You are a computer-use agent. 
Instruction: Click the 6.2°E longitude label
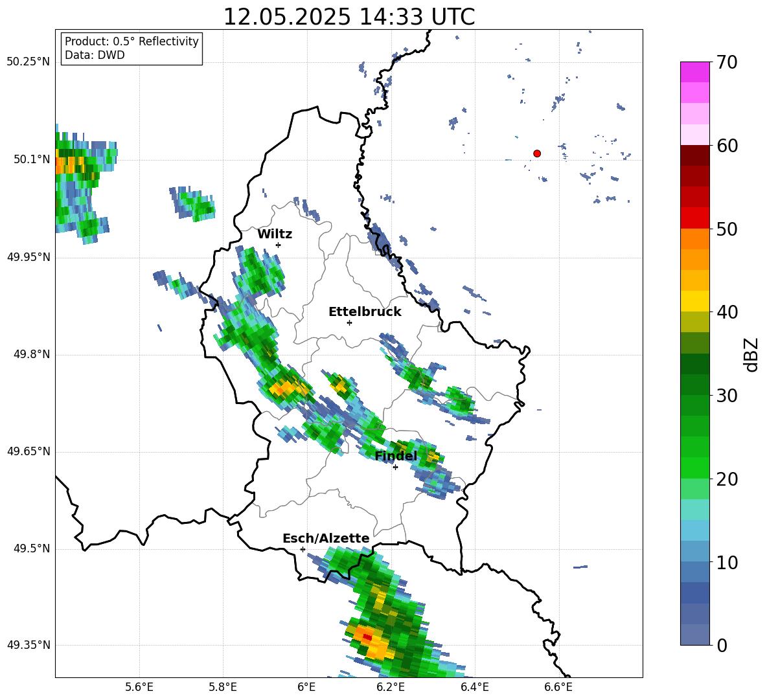pos(391,687)
